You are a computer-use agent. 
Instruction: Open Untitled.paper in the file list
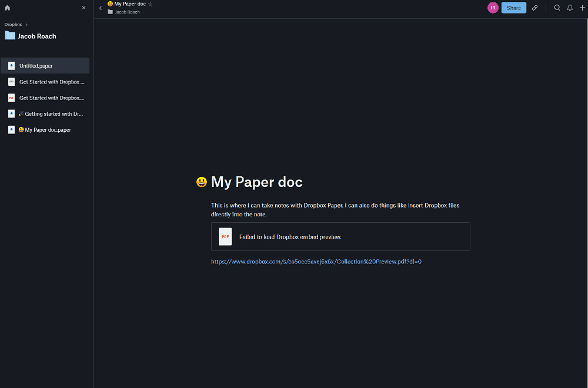(45, 66)
